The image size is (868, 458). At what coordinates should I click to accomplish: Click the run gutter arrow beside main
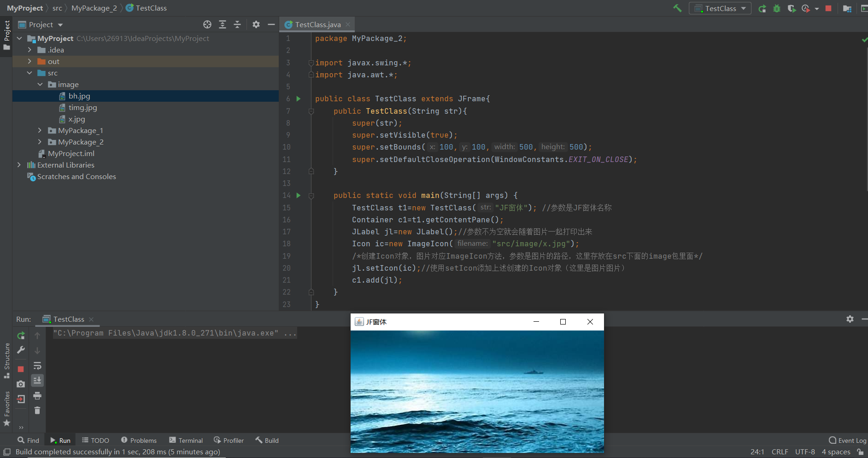click(x=299, y=195)
